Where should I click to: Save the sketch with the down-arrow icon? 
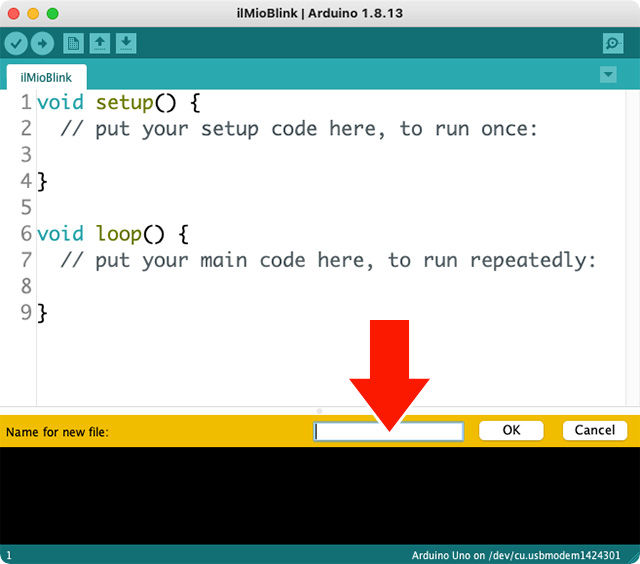126,43
